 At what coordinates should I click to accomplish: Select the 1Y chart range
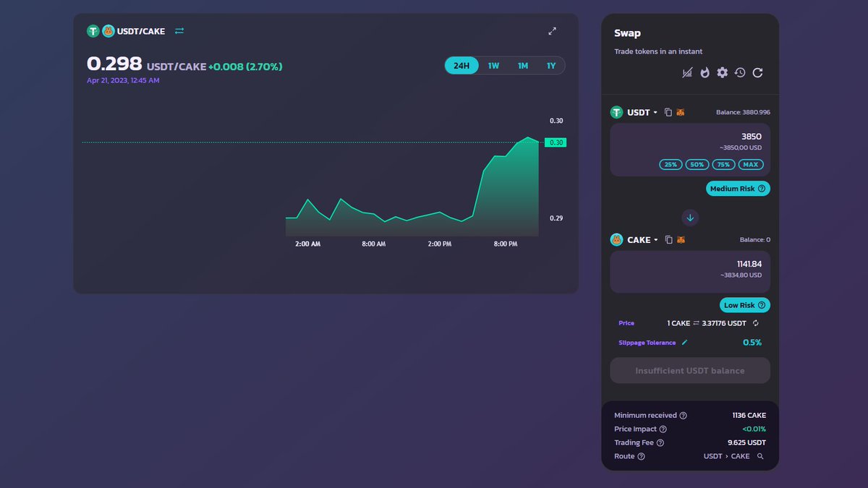coord(551,66)
